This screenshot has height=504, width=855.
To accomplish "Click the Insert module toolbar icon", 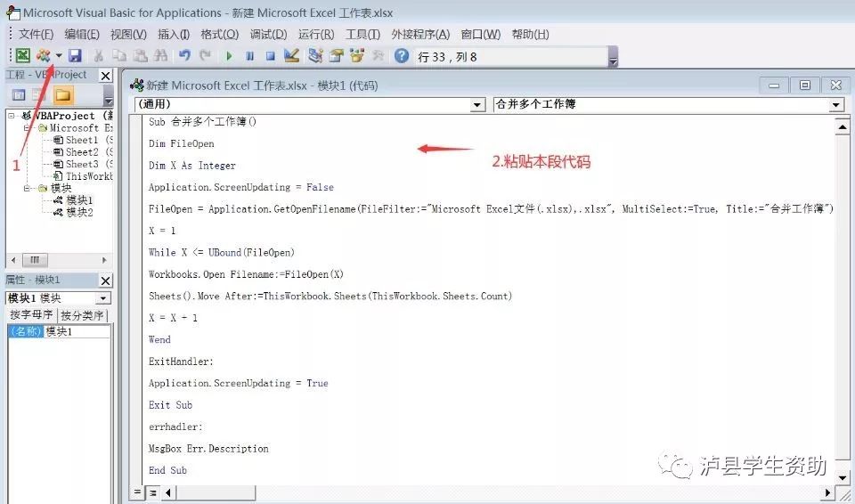I will coord(43,55).
